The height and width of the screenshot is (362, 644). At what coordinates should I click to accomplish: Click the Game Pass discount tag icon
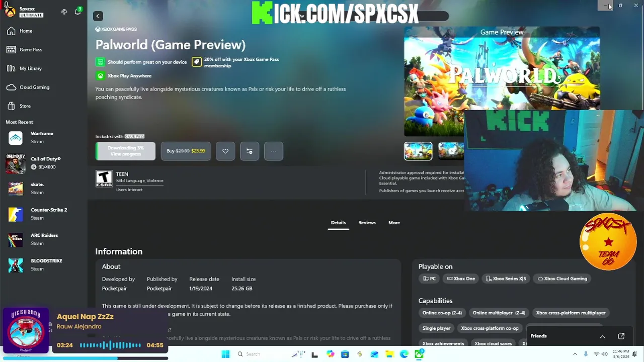tap(197, 62)
